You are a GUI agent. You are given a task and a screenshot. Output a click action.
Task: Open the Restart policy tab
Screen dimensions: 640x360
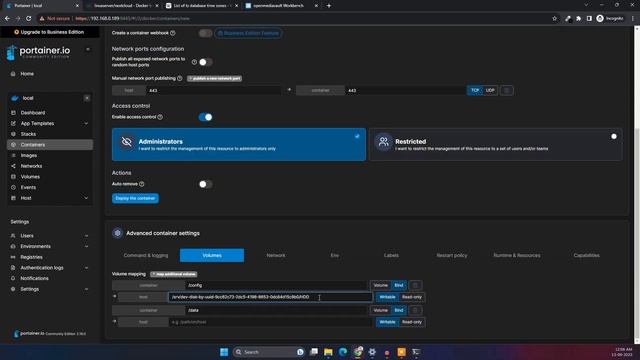(x=452, y=256)
